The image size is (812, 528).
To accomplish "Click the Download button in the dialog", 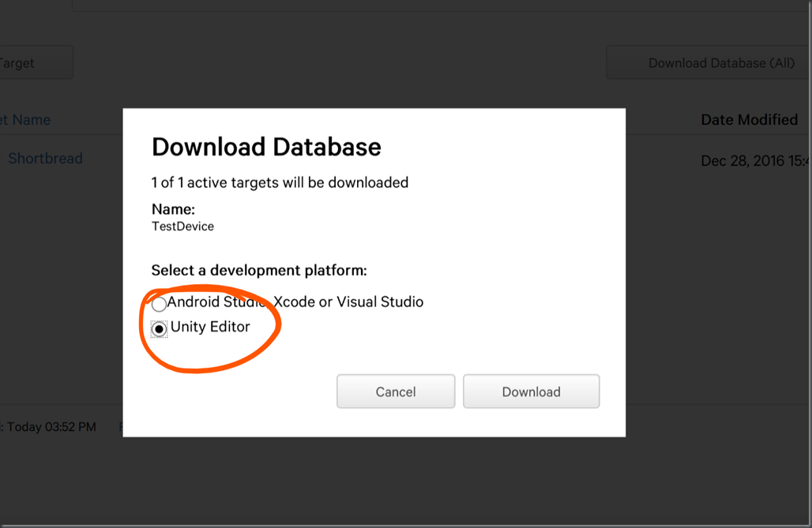I will pyautogui.click(x=532, y=391).
